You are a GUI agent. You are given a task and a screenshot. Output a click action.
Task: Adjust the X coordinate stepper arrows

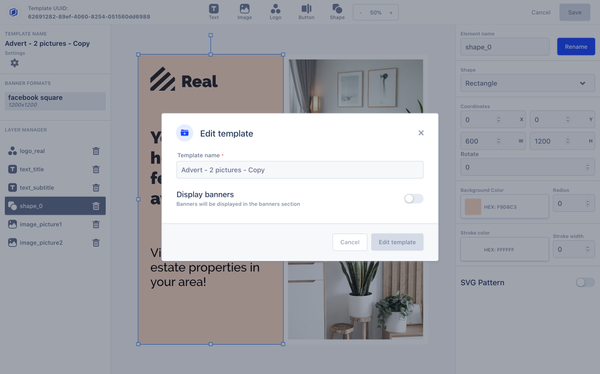498,120
